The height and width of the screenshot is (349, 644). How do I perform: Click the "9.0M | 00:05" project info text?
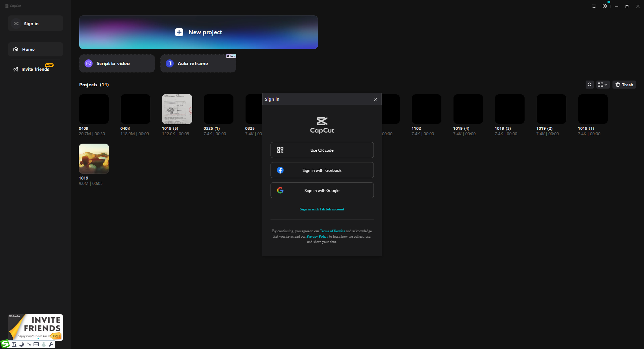[x=91, y=184]
